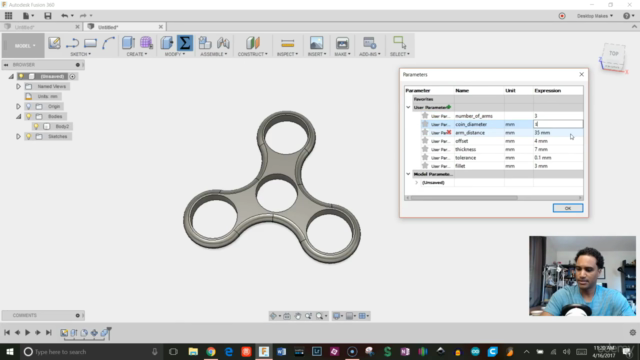The image size is (640, 360).
Task: Open Change Parameters sigma tool
Action: click(x=184, y=43)
